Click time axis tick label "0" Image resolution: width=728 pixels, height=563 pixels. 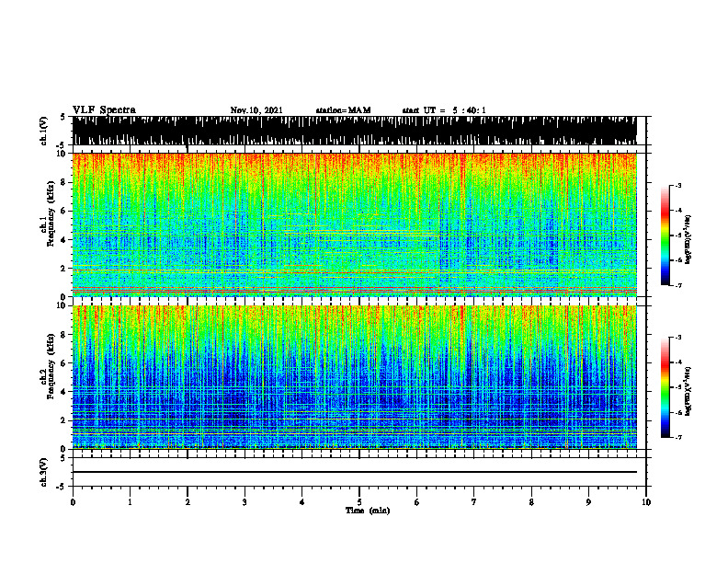click(x=73, y=502)
